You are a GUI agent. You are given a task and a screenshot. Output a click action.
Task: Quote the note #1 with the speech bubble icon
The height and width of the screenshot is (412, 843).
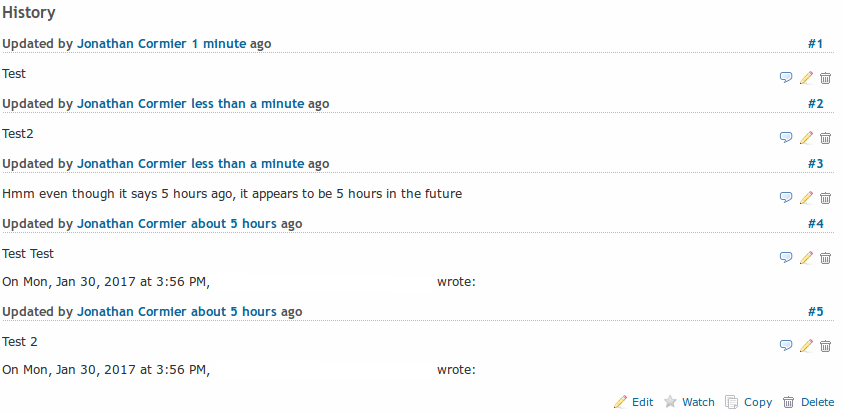785,77
